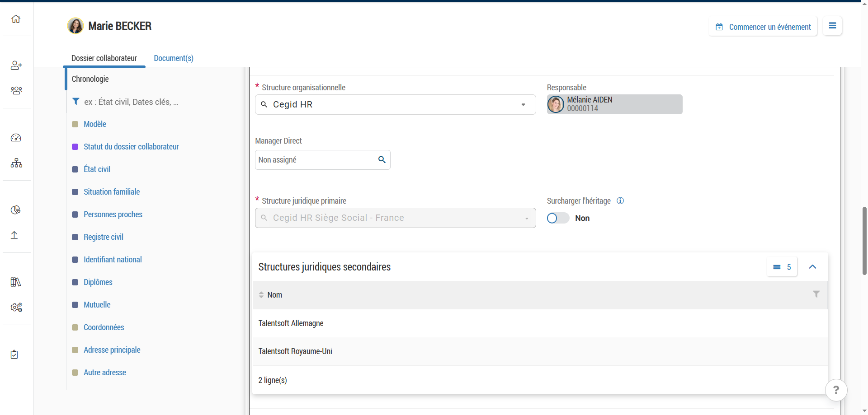868x415 pixels.
Task: Click the home icon in the sidebar
Action: pyautogui.click(x=16, y=19)
